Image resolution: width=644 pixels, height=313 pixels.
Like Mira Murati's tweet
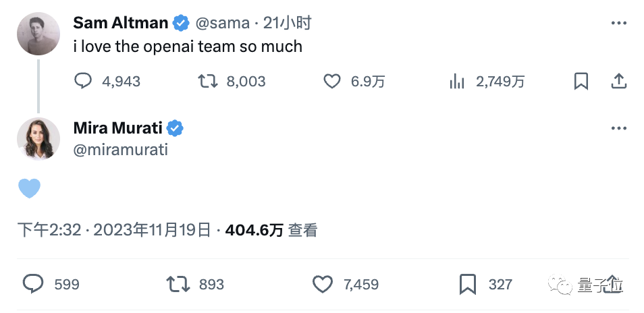tap(323, 284)
